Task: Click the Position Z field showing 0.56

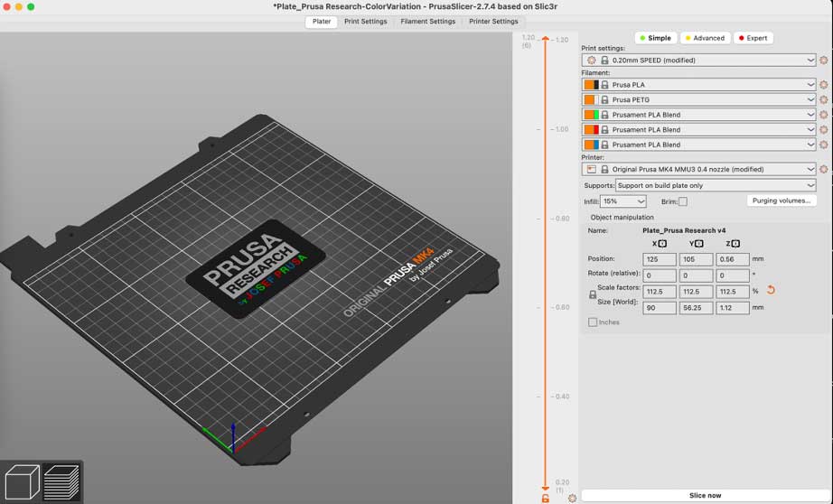Action: coord(733,259)
